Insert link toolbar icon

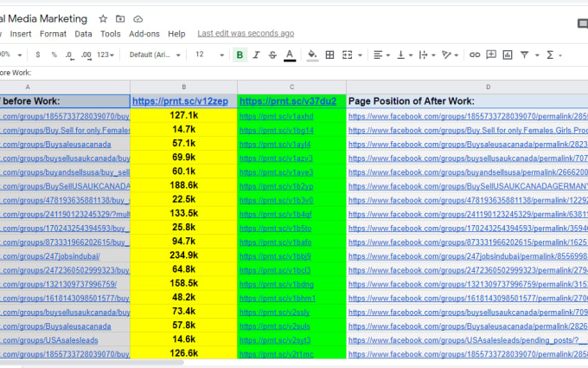click(475, 55)
